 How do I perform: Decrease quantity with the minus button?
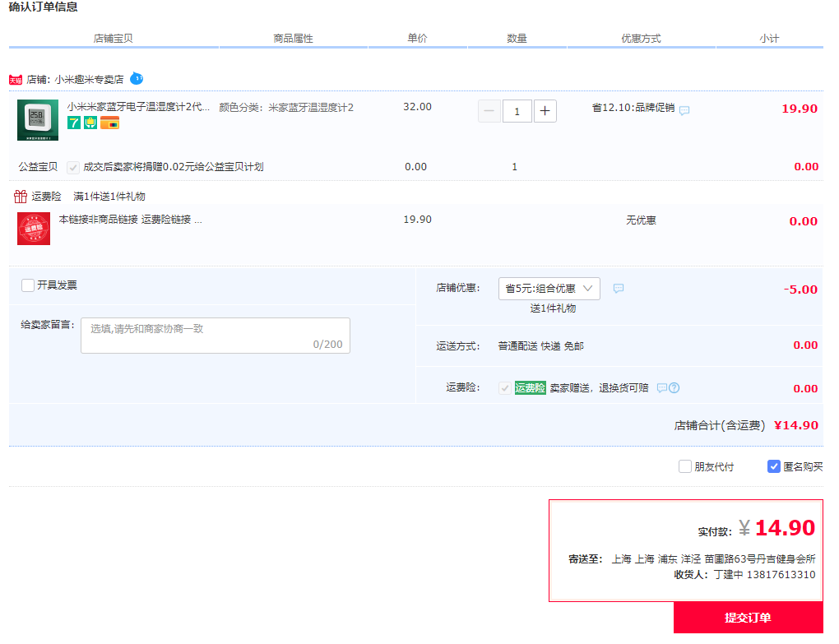click(x=489, y=111)
